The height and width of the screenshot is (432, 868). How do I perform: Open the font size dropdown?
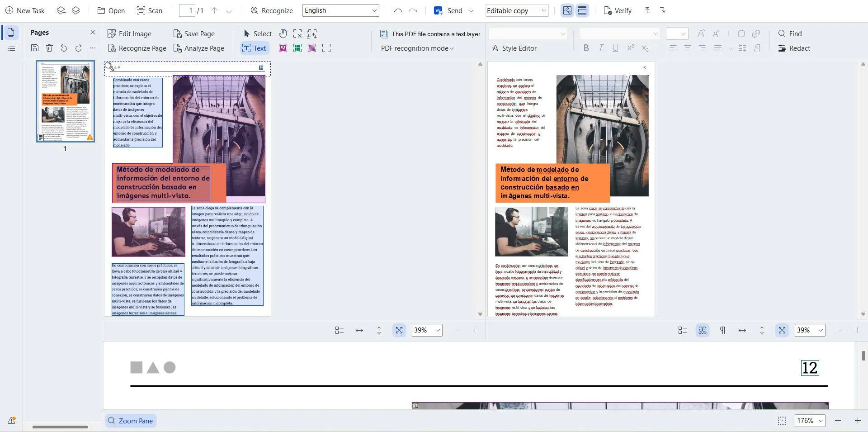[677, 33]
